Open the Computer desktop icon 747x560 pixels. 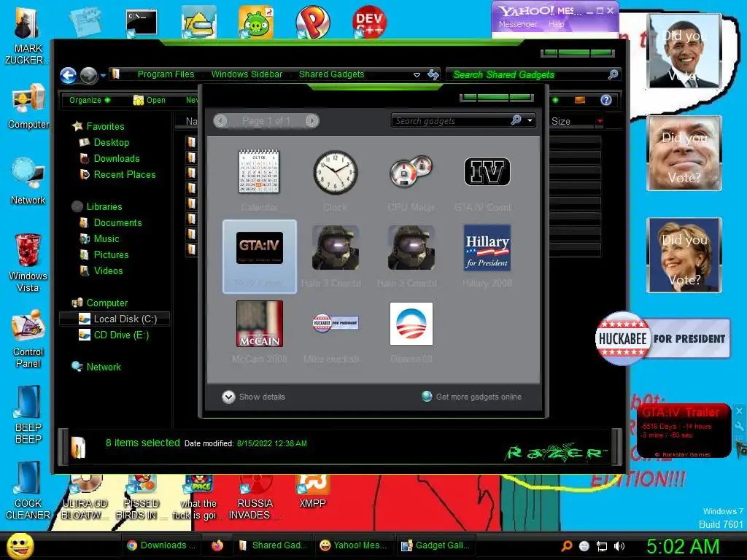pos(28,106)
